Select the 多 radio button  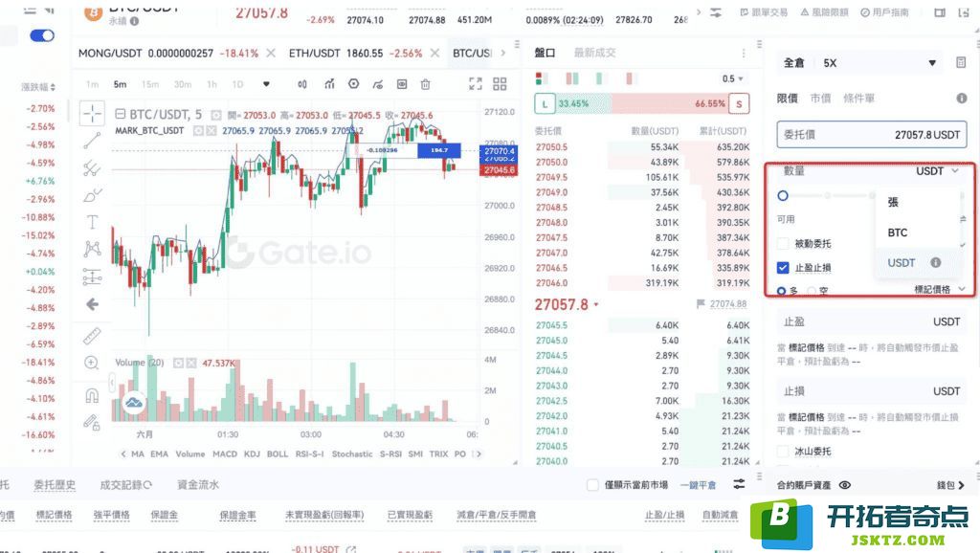pos(781,291)
